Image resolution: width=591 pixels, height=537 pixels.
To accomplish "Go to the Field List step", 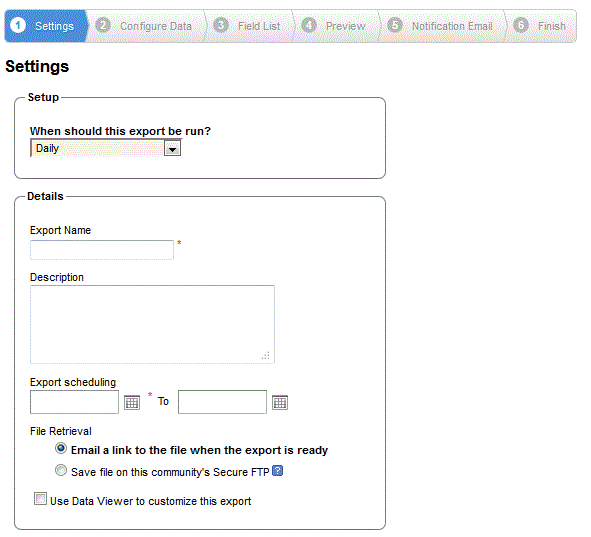I will click(x=259, y=26).
